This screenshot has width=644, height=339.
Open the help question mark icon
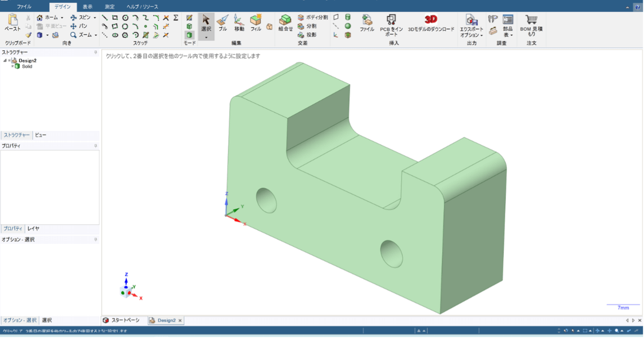pyautogui.click(x=637, y=7)
